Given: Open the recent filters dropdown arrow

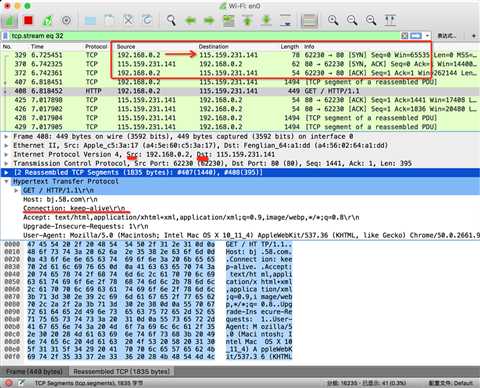Looking at the screenshot, I should 427,36.
